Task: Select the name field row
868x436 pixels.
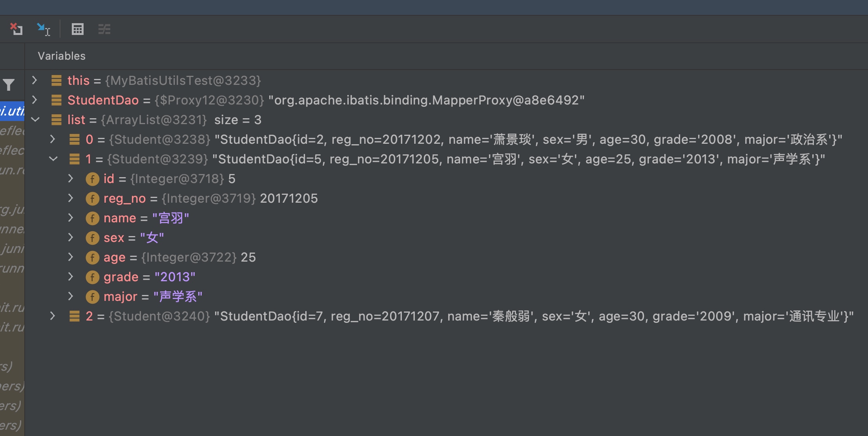Action: pyautogui.click(x=146, y=218)
